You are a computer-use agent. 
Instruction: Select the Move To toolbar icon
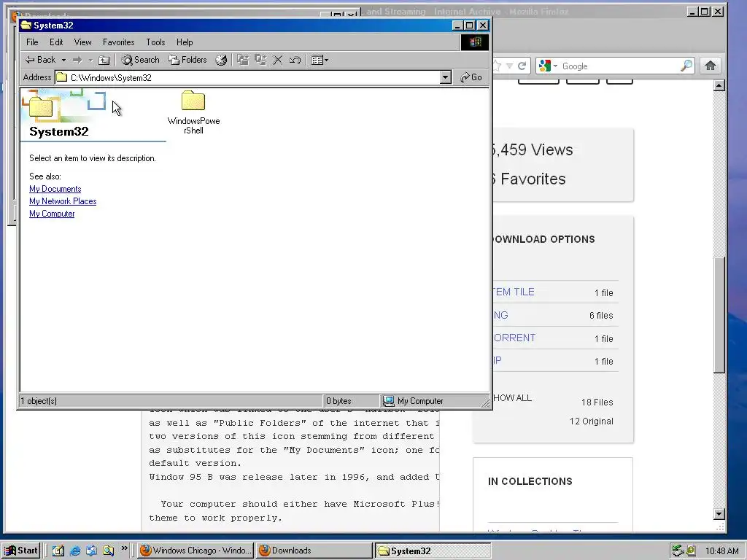(243, 60)
